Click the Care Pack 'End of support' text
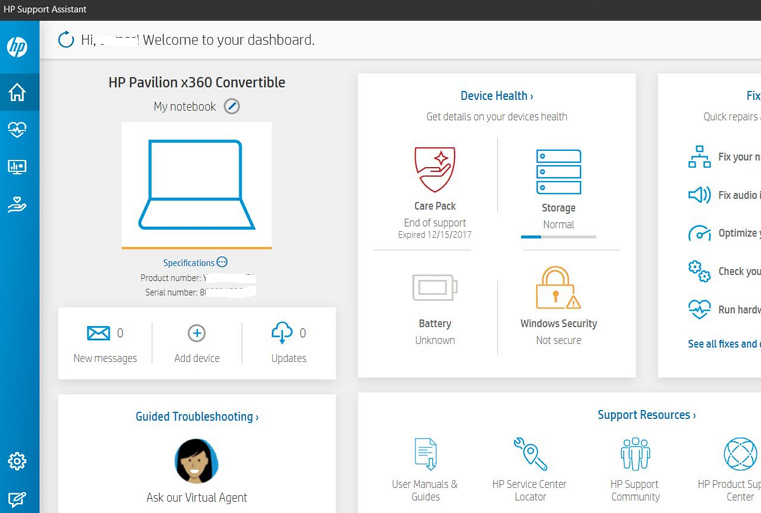 click(x=435, y=223)
